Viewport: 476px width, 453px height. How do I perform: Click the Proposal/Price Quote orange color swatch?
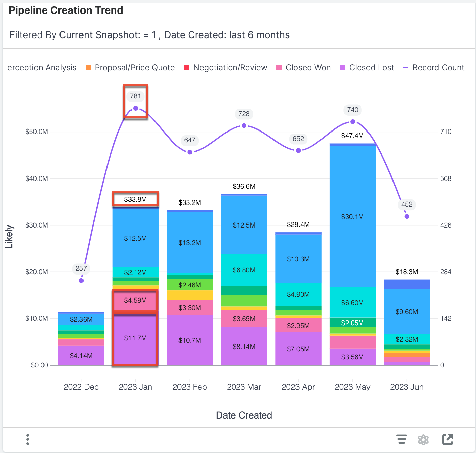(88, 67)
